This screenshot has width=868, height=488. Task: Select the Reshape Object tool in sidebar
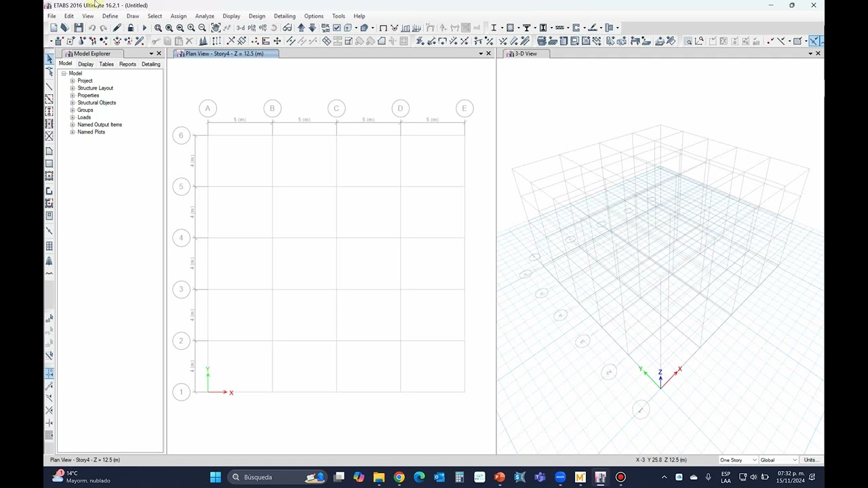pos(49,72)
